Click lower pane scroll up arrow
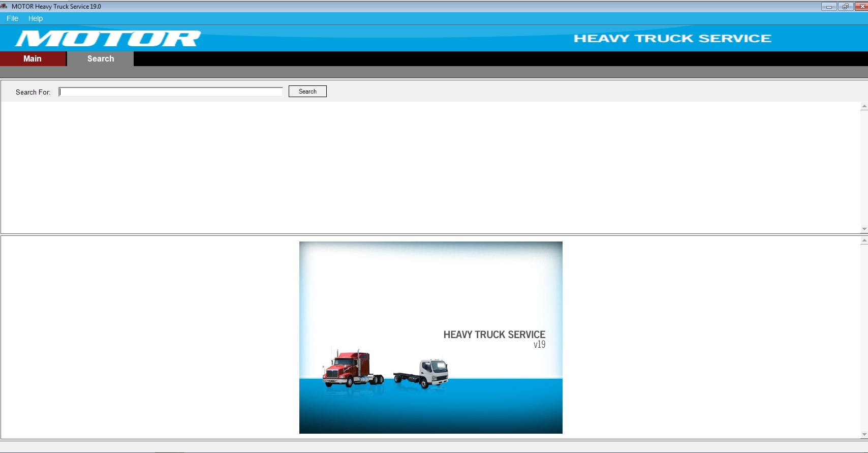Image resolution: width=868 pixels, height=453 pixels. 864,240
